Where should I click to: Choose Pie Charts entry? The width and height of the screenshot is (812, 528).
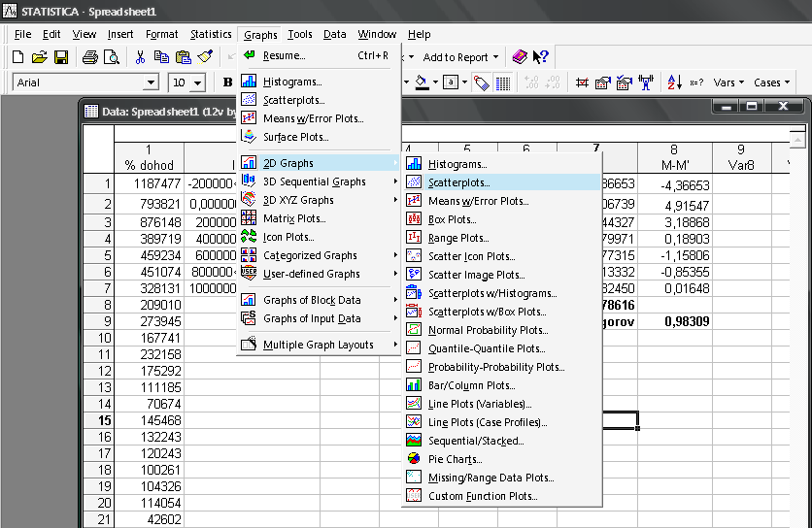pos(502,459)
